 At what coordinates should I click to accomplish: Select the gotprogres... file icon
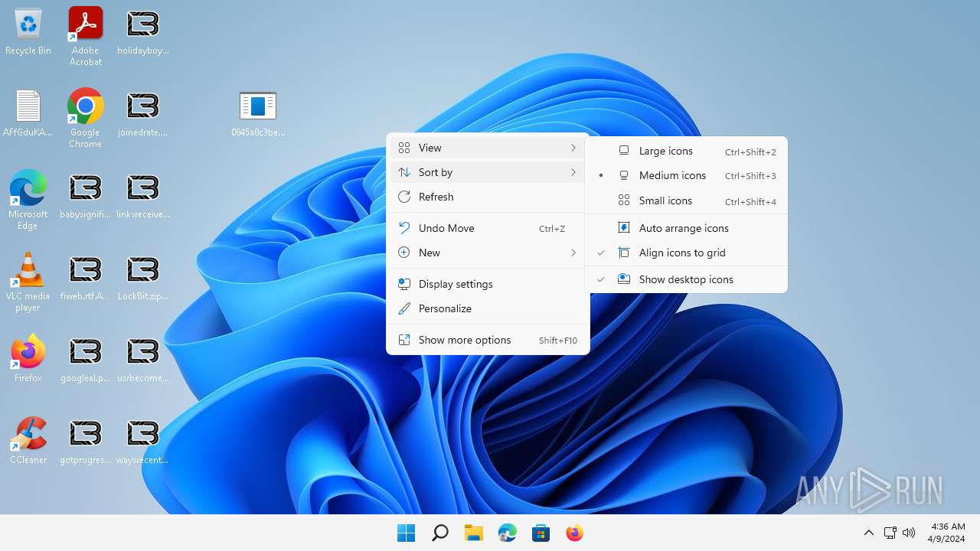pyautogui.click(x=86, y=442)
